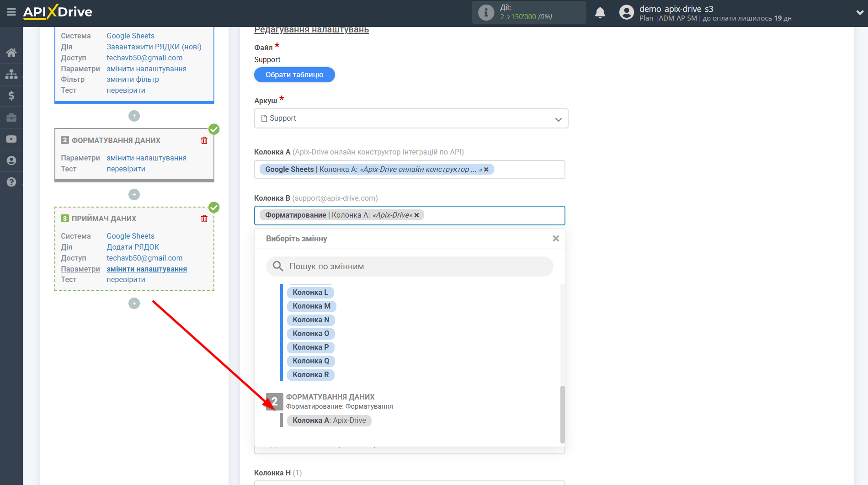The image size is (868, 485).
Task: Click Додати РЯДОК action link
Action: click(x=133, y=247)
